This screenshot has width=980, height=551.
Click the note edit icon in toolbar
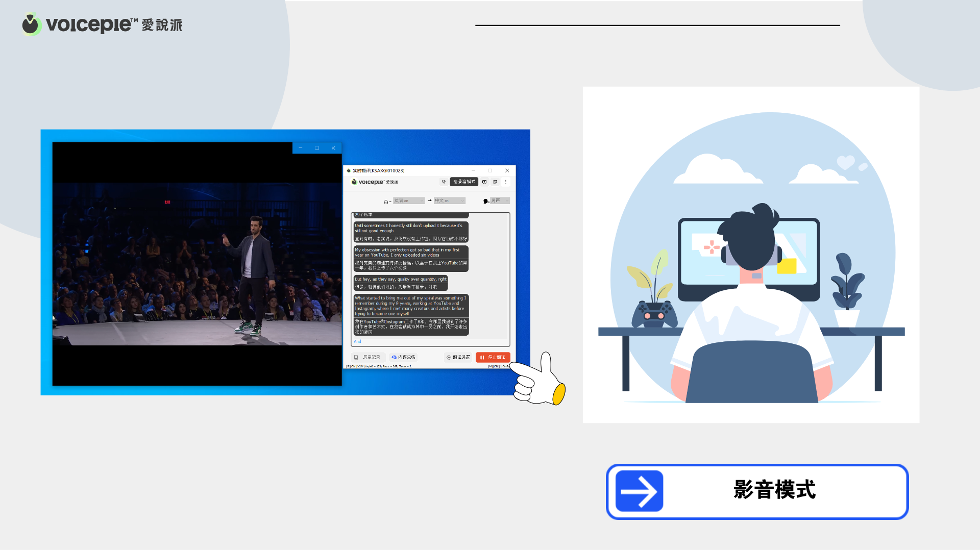pyautogui.click(x=495, y=182)
